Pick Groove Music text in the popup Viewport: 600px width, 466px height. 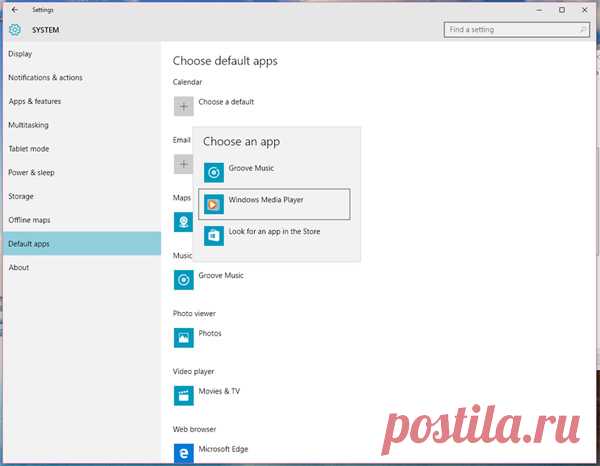click(251, 168)
